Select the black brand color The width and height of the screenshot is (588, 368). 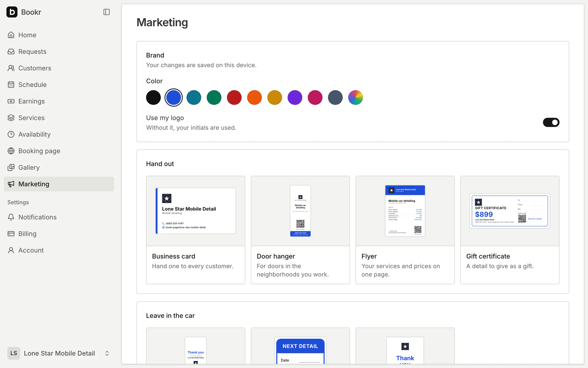click(x=153, y=97)
